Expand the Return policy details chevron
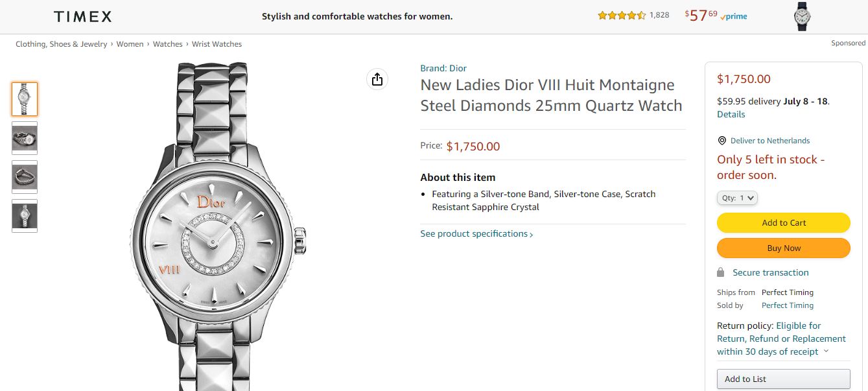The image size is (868, 391). (x=826, y=351)
